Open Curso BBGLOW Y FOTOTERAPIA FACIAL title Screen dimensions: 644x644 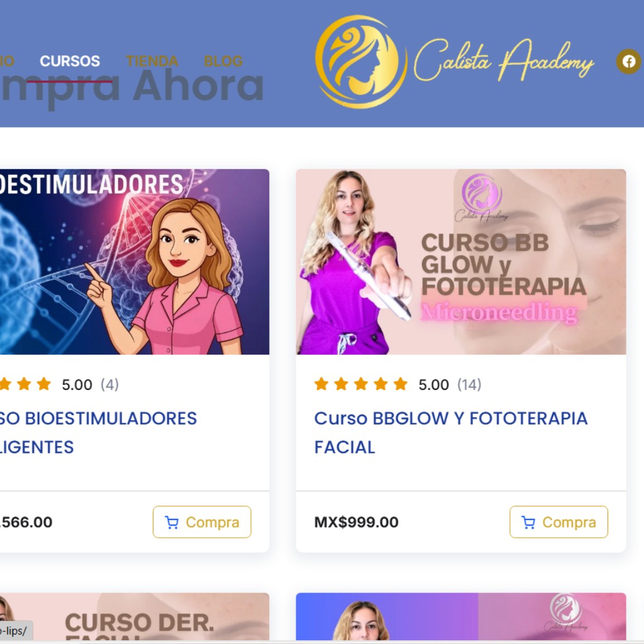point(450,433)
